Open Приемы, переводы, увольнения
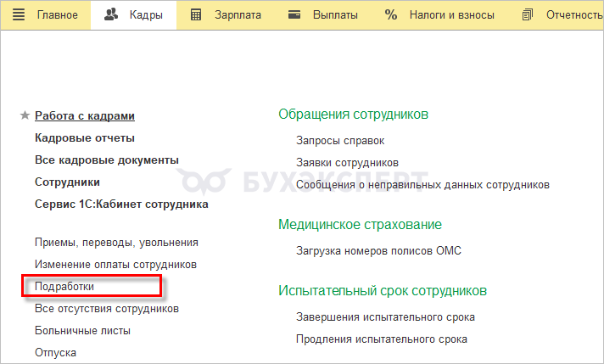The height and width of the screenshot is (364, 604). click(x=116, y=243)
